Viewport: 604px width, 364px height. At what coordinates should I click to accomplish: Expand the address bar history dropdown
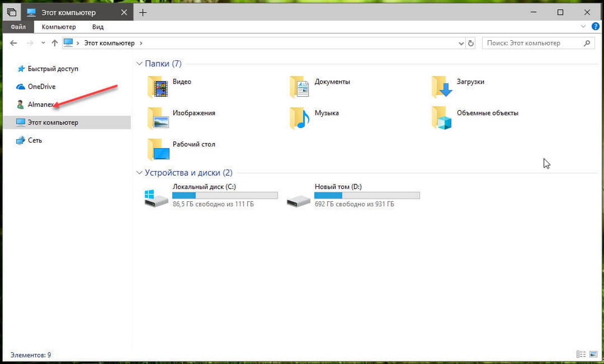[462, 44]
